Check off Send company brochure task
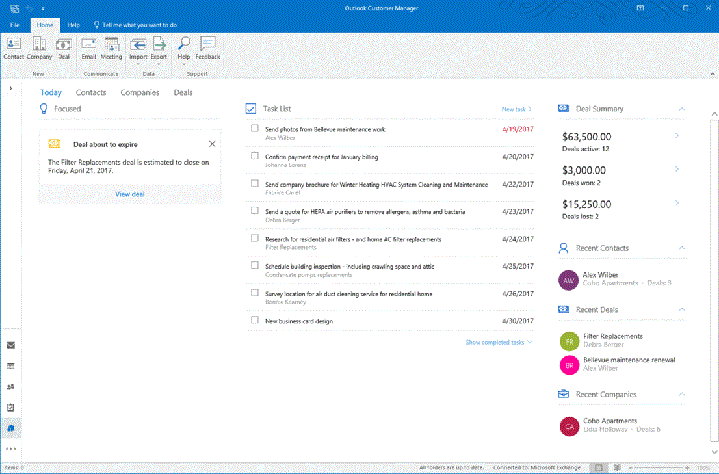 [x=255, y=183]
